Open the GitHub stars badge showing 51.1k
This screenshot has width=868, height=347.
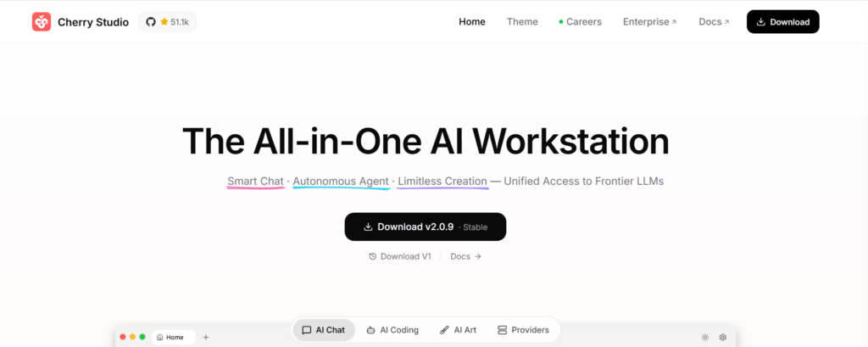coord(168,21)
